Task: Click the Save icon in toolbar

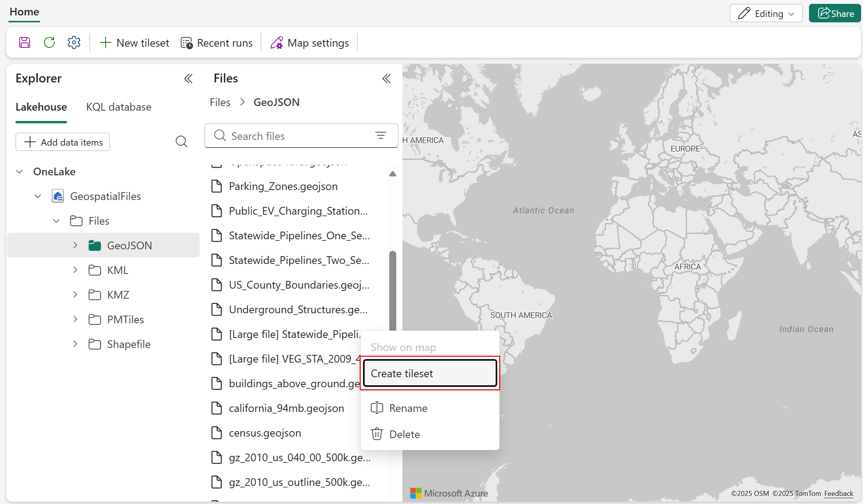Action: tap(25, 42)
